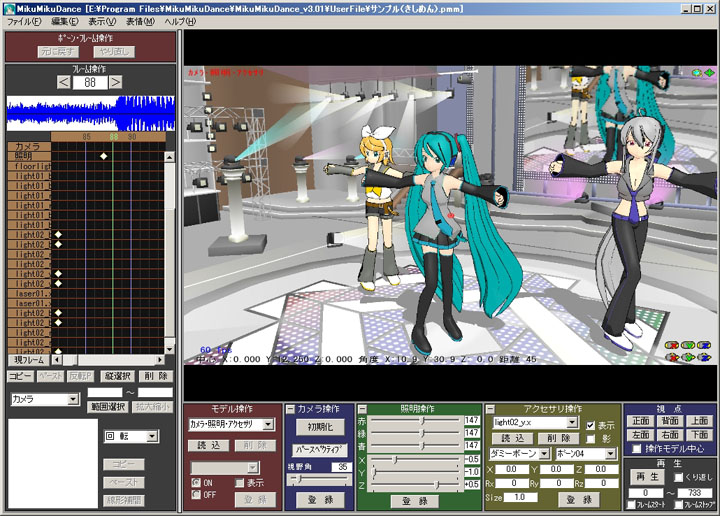Select the OFF radio button in モデル操作
The height and width of the screenshot is (516, 720).
(196, 494)
